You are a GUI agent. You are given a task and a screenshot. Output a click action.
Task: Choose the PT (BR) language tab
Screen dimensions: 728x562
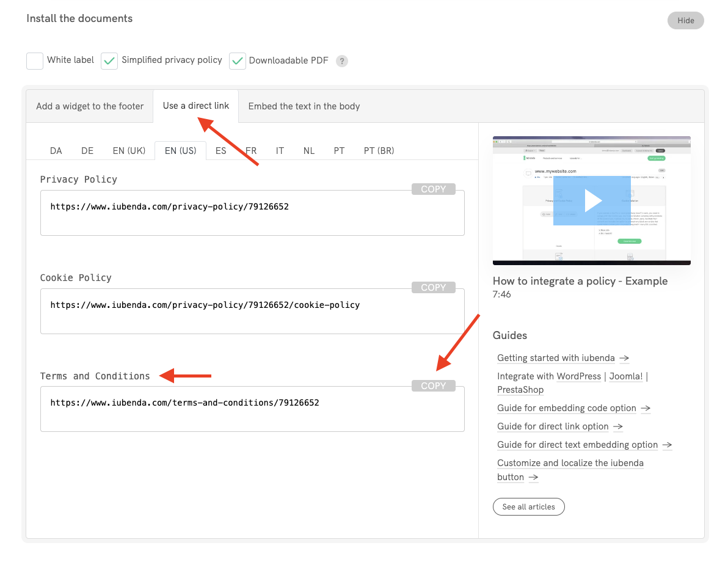point(379,151)
